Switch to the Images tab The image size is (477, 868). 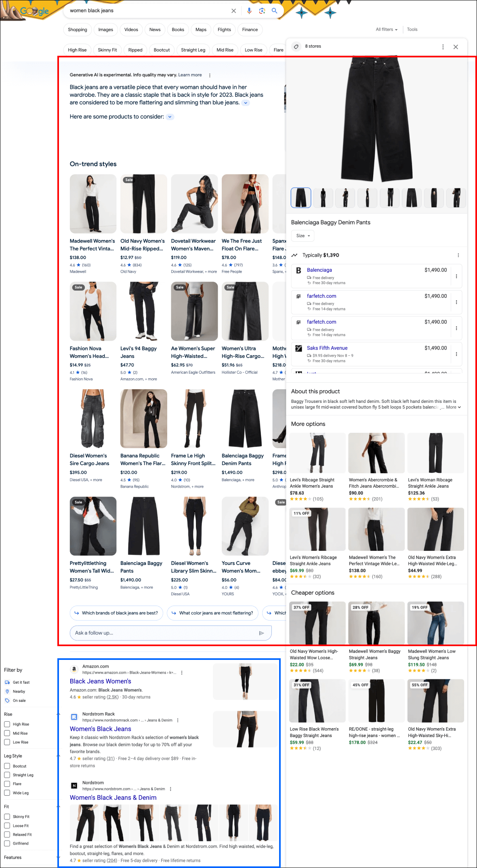tap(106, 30)
